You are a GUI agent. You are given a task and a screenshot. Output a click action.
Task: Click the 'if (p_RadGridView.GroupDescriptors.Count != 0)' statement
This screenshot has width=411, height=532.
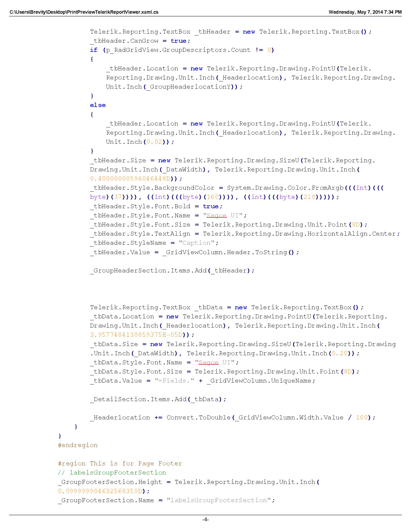coord(182,50)
